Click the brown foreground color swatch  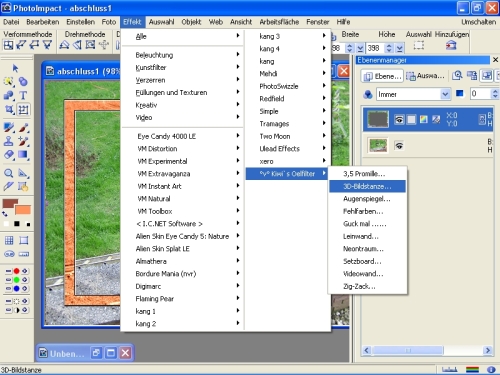pos(10,203)
